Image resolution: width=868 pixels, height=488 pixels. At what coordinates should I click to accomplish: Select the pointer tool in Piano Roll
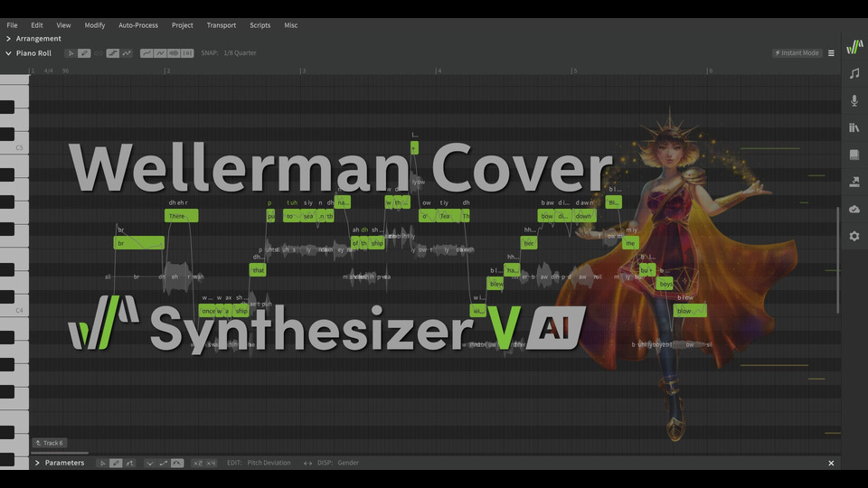click(71, 53)
